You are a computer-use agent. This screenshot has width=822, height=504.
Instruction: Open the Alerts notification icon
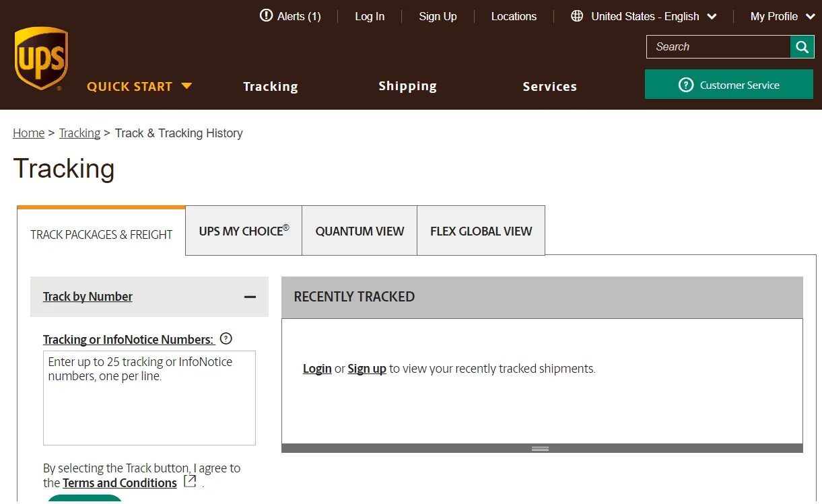[x=266, y=15]
